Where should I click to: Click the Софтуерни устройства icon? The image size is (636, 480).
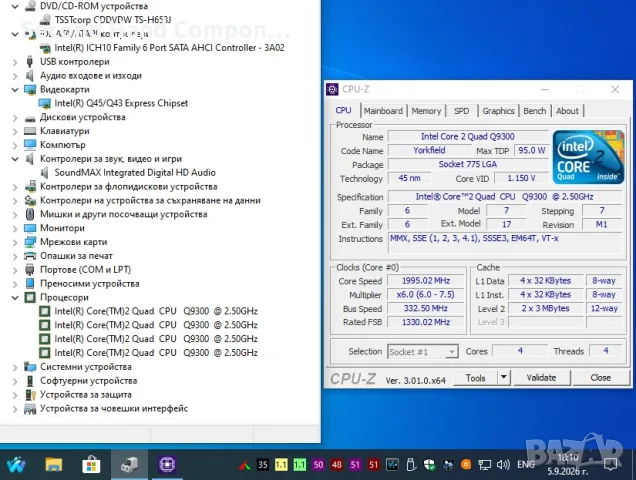pos(30,381)
